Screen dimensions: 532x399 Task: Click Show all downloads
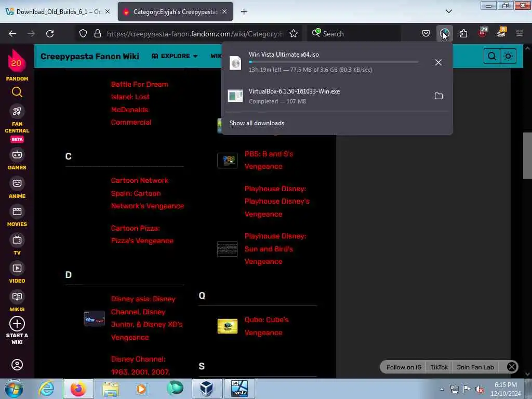(257, 123)
